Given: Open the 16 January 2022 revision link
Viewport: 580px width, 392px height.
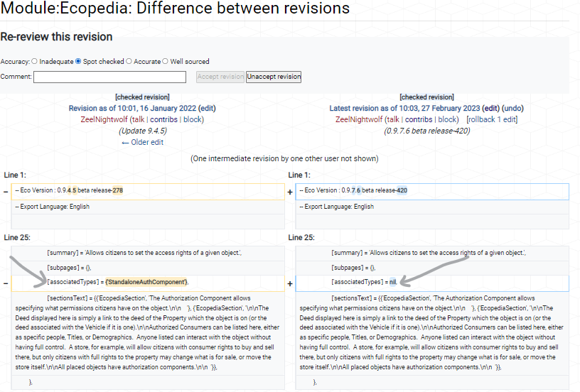Looking at the screenshot, I should pyautogui.click(x=132, y=108).
